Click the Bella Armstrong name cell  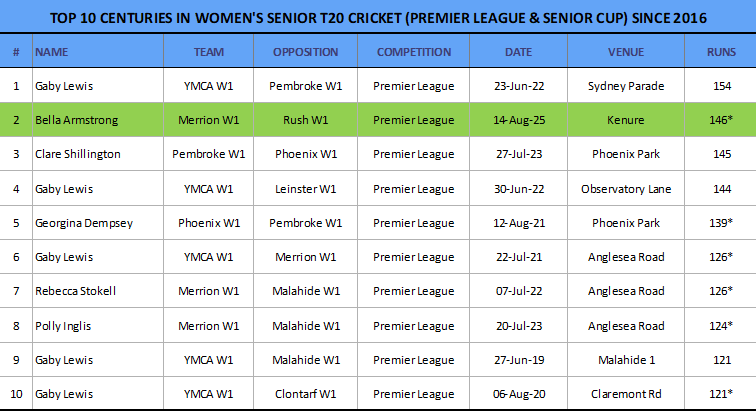[76, 120]
